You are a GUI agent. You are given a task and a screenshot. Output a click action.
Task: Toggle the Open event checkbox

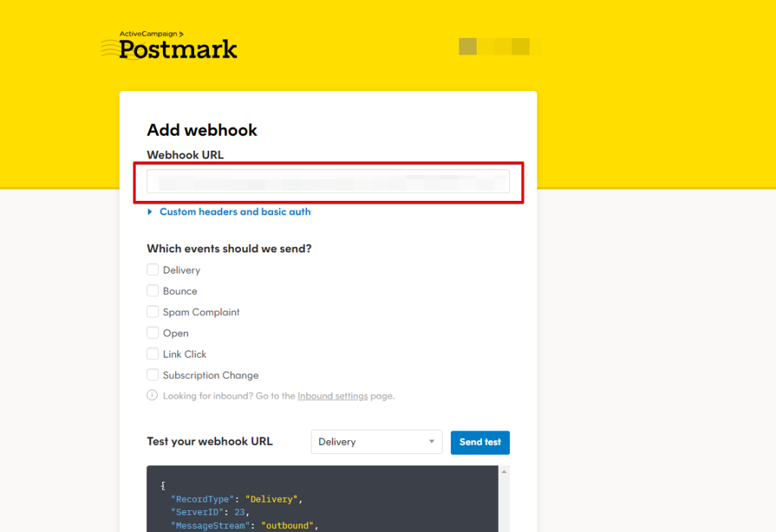(x=153, y=333)
